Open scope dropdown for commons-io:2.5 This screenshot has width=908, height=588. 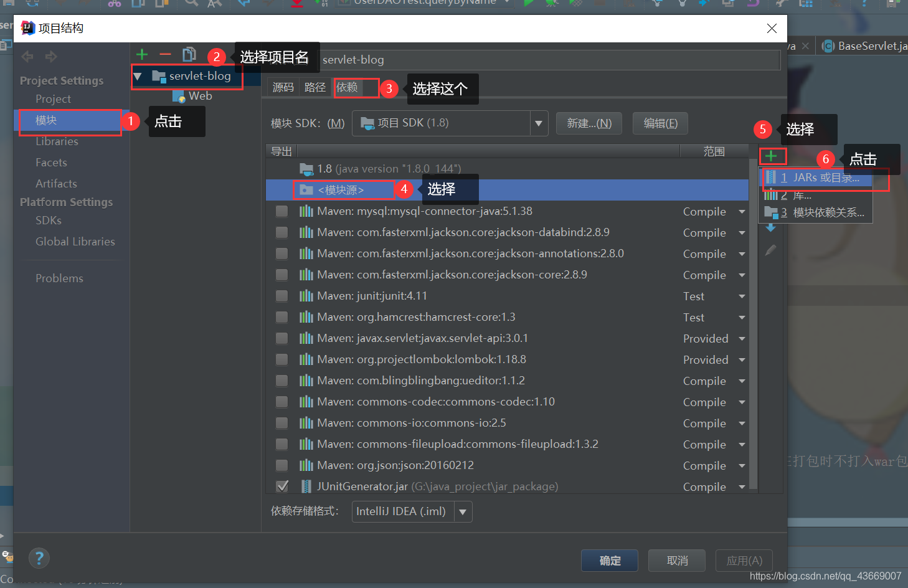click(742, 424)
